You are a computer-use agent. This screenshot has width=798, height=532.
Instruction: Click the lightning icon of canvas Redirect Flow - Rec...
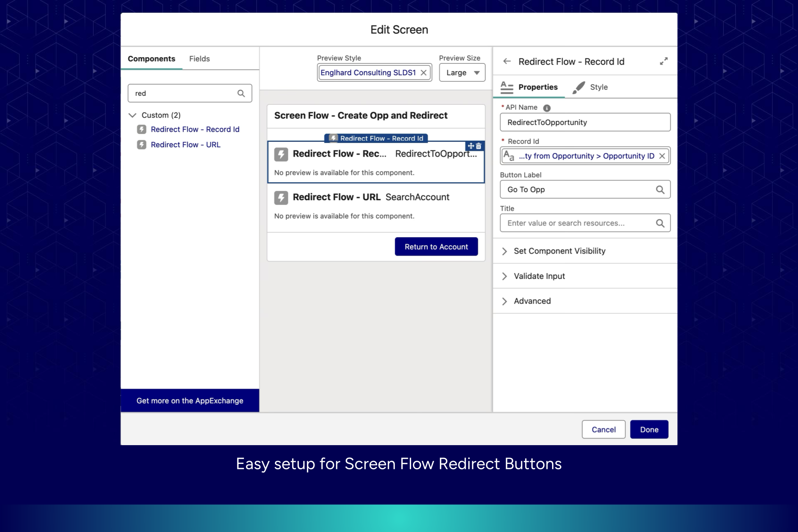[x=281, y=154]
